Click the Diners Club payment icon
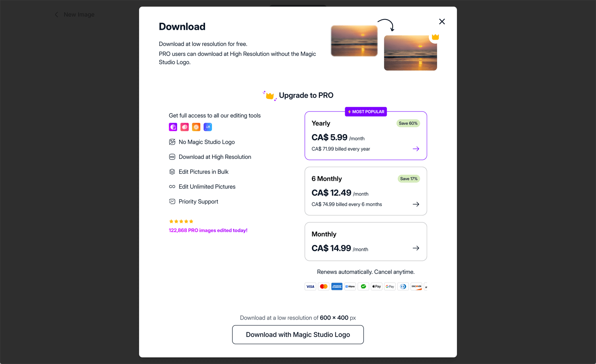596x364 pixels. [403, 287]
